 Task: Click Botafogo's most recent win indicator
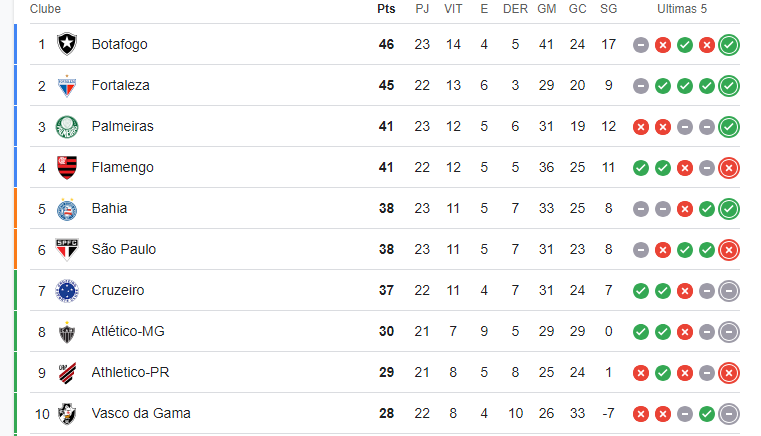(728, 45)
